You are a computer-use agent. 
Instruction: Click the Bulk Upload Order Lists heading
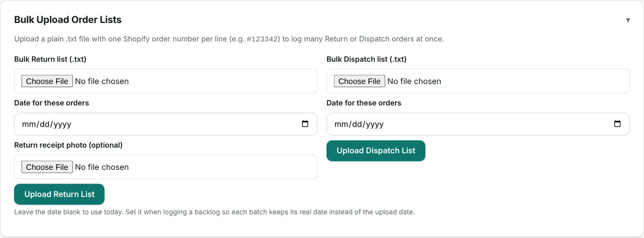click(68, 20)
